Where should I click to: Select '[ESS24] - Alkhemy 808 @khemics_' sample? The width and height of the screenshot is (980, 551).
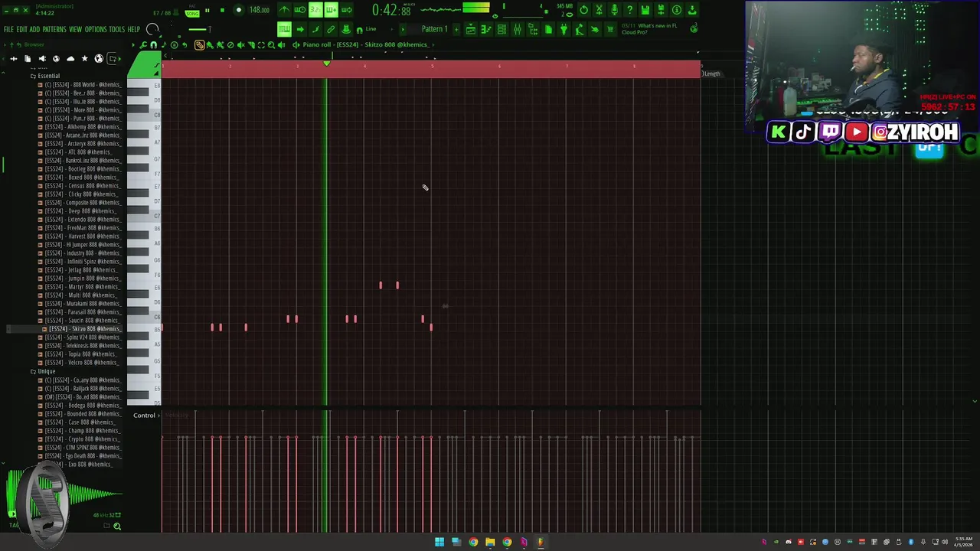point(79,127)
